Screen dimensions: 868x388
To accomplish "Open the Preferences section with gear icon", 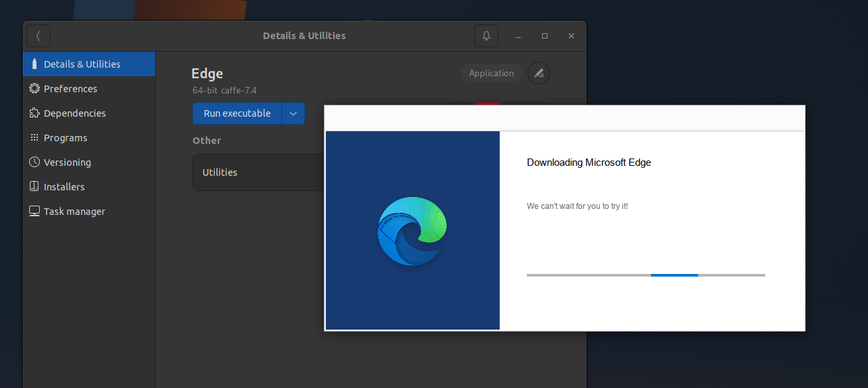I will [x=89, y=89].
